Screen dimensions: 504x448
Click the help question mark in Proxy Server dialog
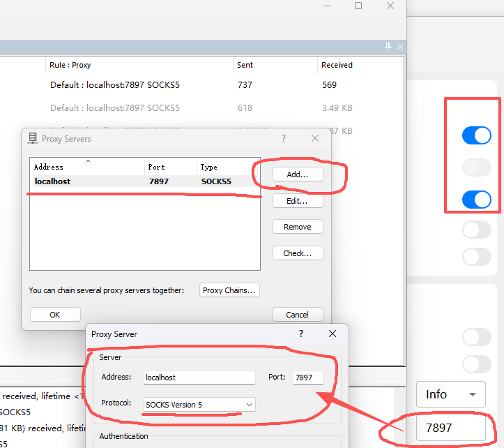pos(301,334)
